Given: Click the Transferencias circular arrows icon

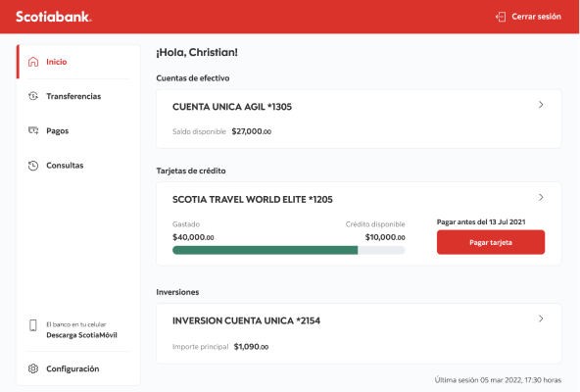Looking at the screenshot, I should click(x=33, y=96).
